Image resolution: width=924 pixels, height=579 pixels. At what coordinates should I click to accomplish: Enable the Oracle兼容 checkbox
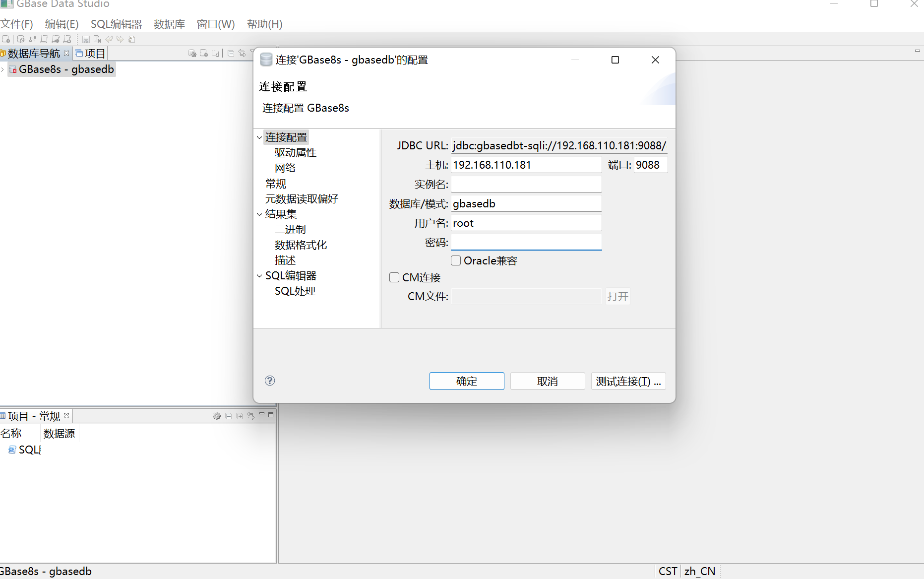pos(456,260)
